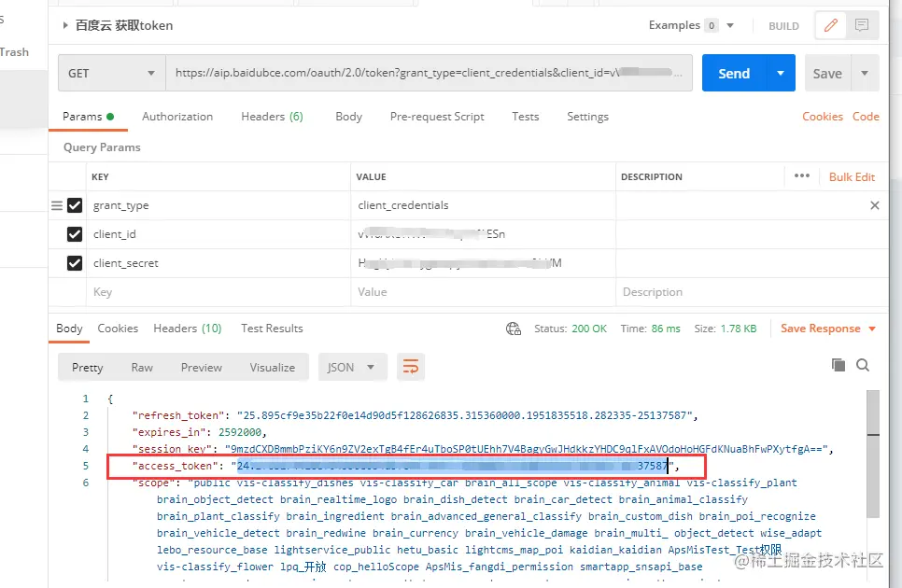
Task: Click the Save button
Action: click(x=827, y=73)
